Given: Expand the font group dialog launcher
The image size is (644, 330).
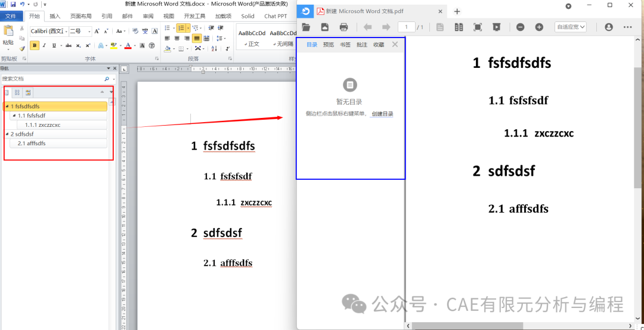Looking at the screenshot, I should 157,59.
